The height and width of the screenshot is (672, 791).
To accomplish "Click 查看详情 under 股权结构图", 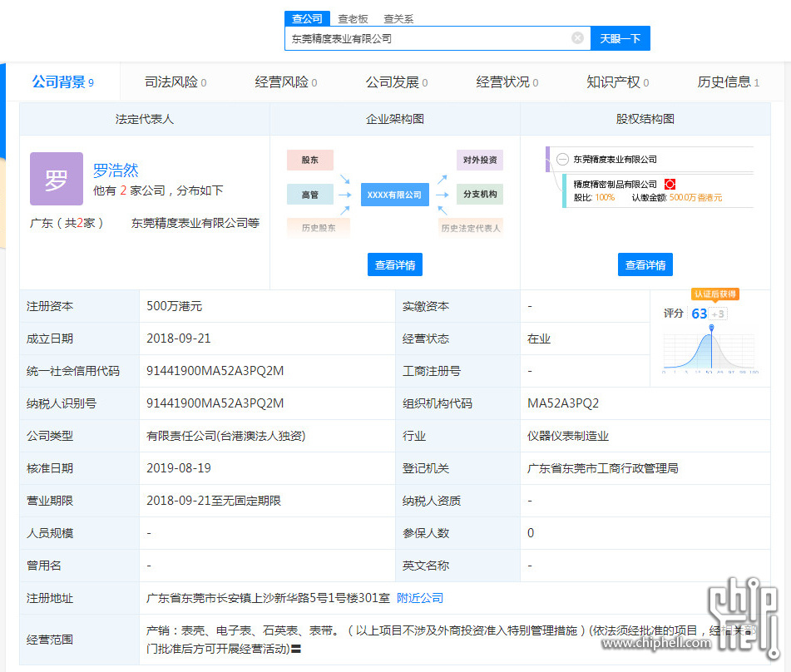I will pyautogui.click(x=645, y=264).
